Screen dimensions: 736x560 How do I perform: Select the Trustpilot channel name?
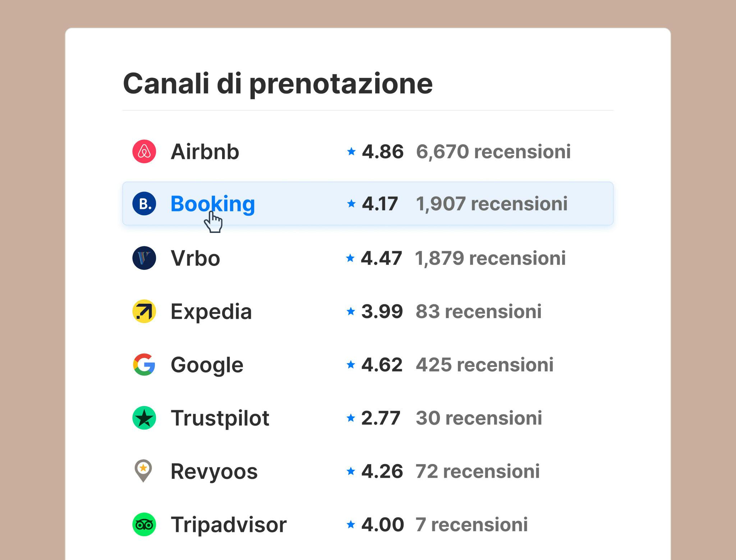click(220, 418)
